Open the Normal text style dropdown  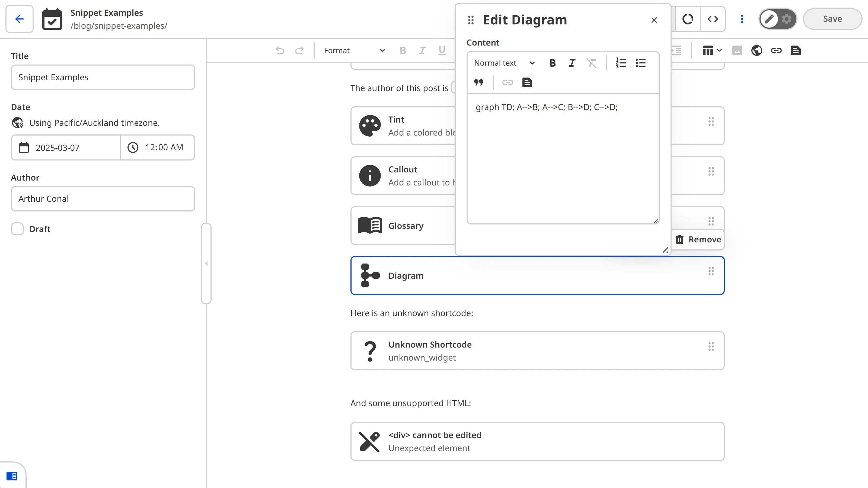tap(503, 63)
